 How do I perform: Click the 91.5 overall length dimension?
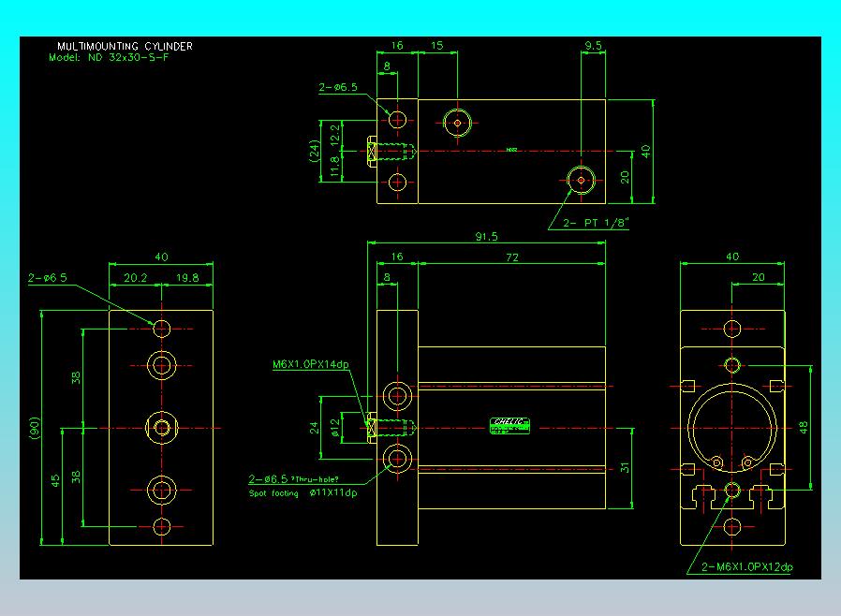click(x=486, y=237)
